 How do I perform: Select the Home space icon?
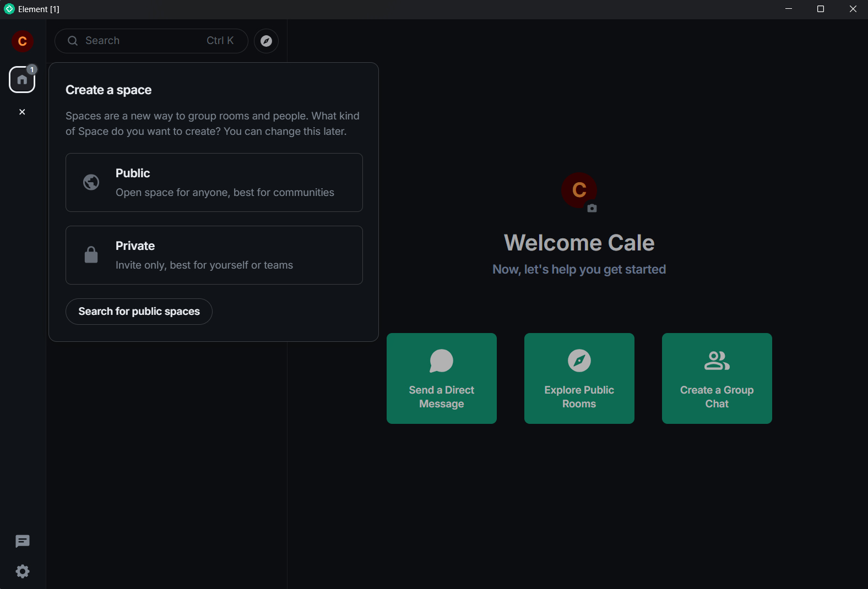tap(22, 80)
